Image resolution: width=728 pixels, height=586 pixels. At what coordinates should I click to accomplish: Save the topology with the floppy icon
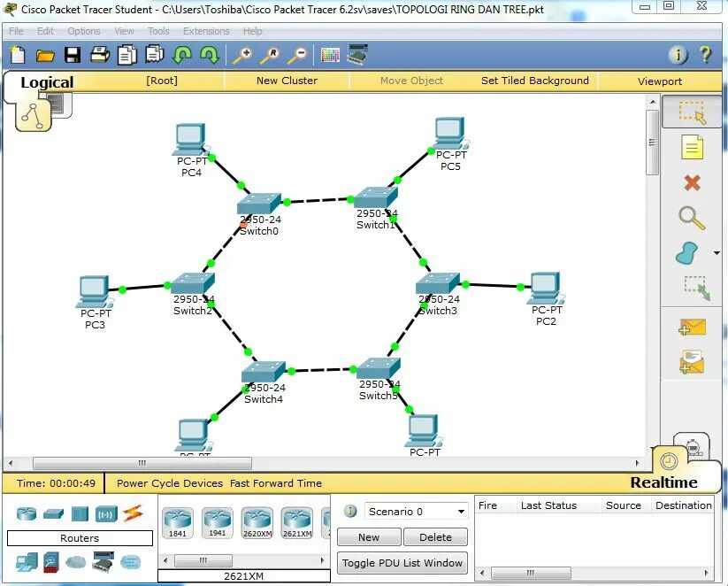tap(73, 55)
